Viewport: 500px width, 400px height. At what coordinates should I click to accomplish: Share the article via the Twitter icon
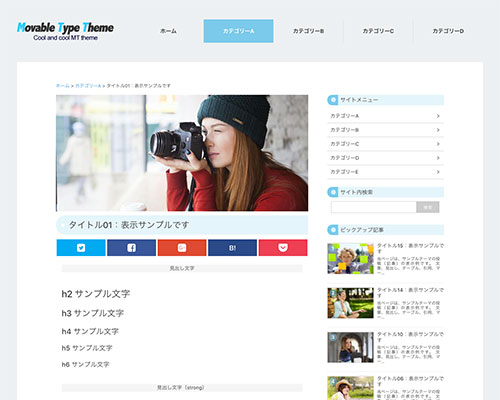coord(81,248)
